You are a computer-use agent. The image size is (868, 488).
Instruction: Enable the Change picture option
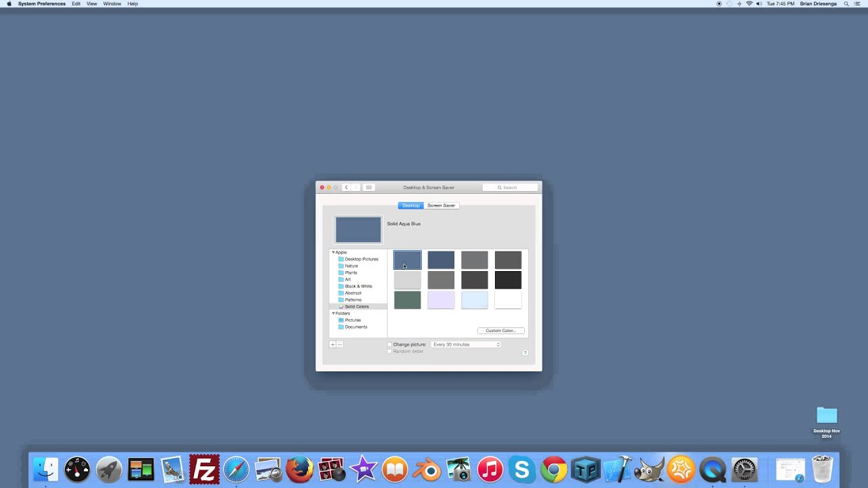point(389,344)
